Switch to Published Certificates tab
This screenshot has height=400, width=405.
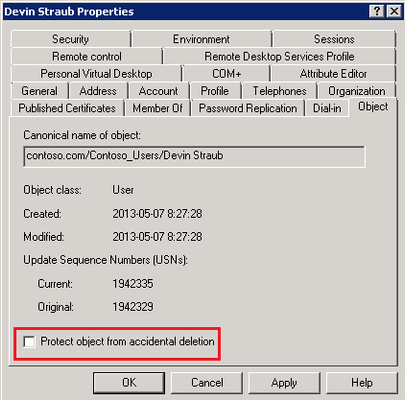[67, 108]
